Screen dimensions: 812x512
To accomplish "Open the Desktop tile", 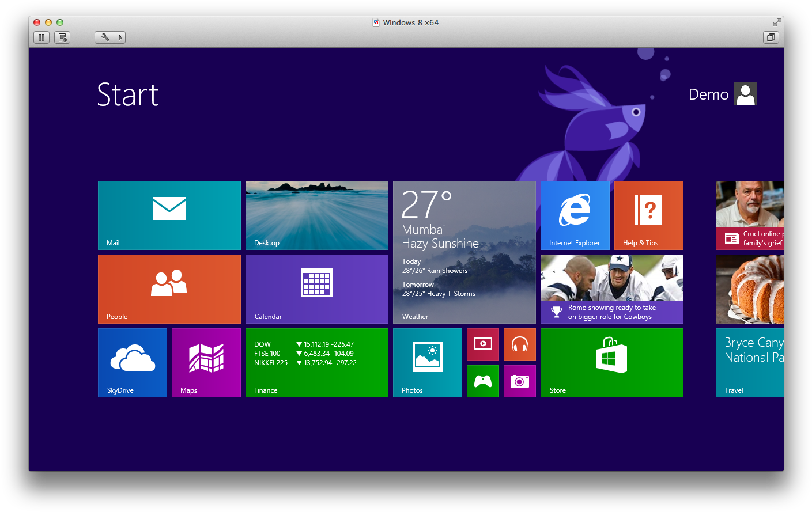I will coord(317,215).
